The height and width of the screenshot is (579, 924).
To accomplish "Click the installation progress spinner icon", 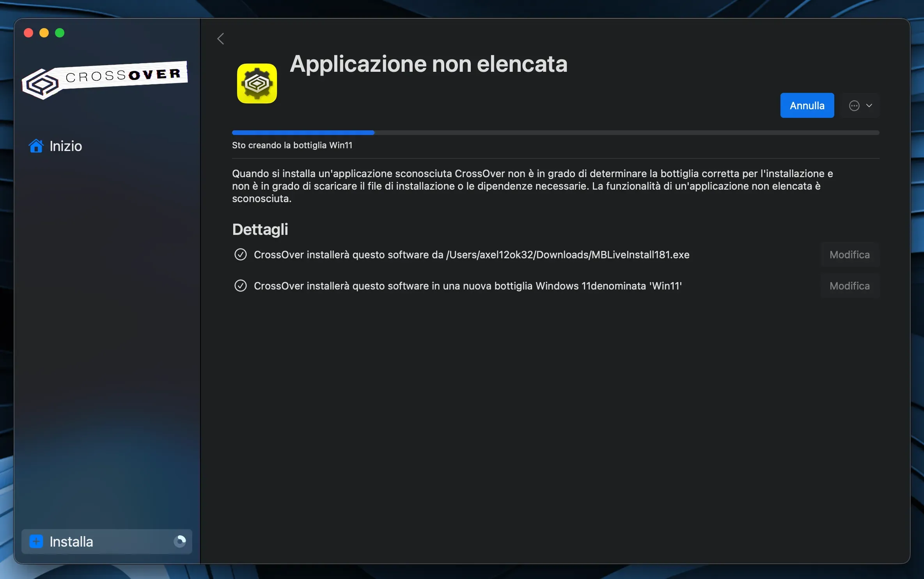I will pos(180,541).
